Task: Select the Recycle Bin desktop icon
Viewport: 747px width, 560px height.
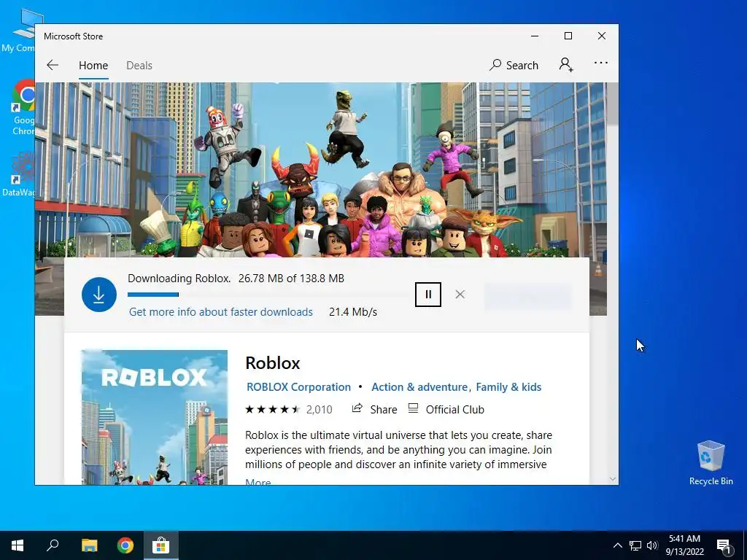Action: tap(711, 463)
